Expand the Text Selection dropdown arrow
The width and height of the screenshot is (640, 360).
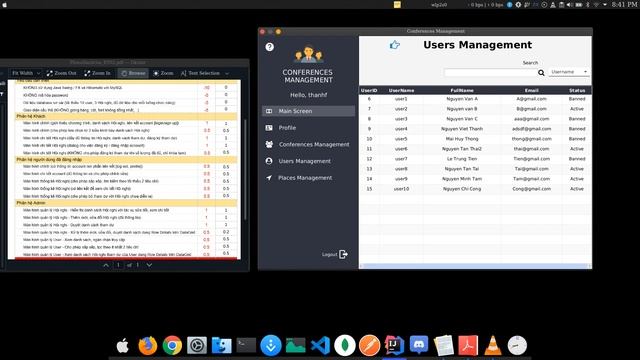227,73
